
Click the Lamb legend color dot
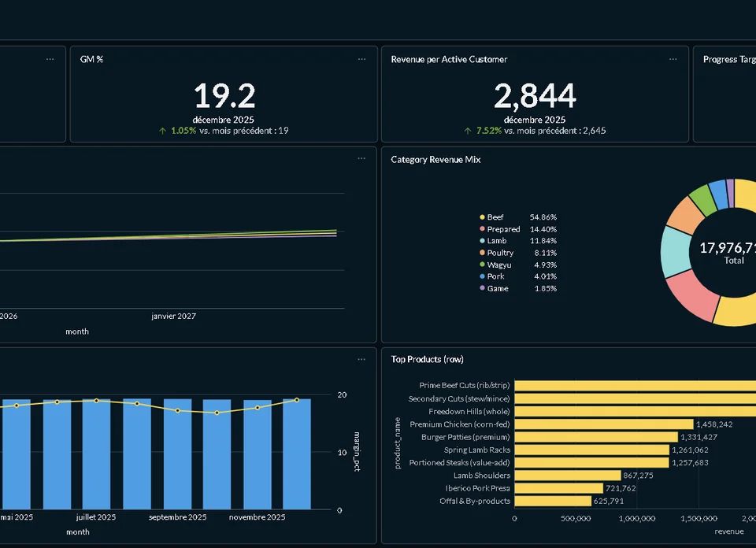click(x=482, y=240)
